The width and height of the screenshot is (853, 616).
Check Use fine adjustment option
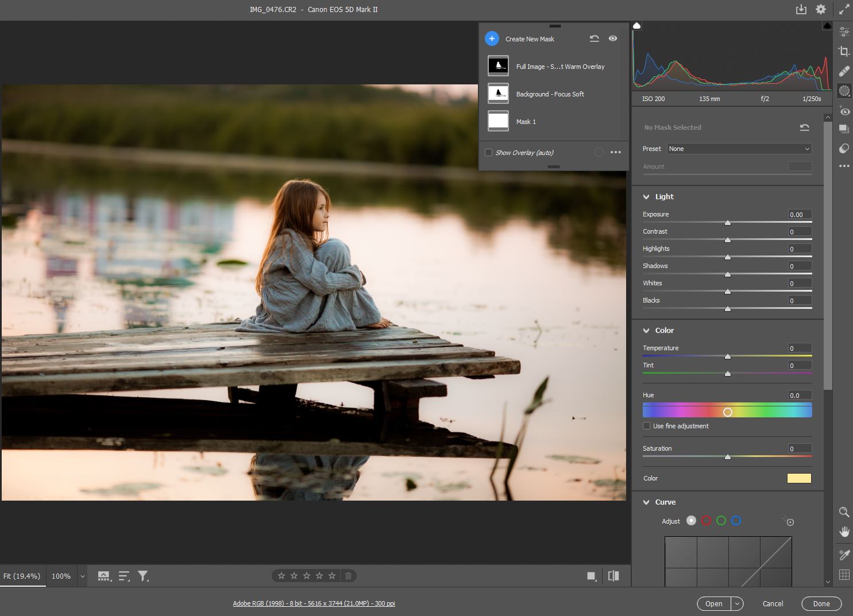click(646, 426)
